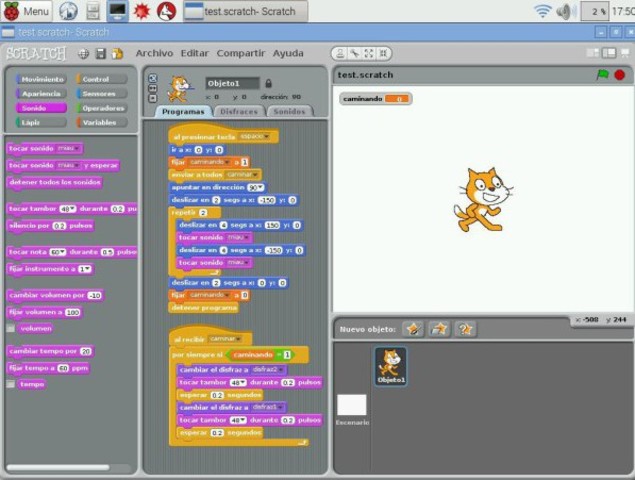Select the Lápiz block category
The height and width of the screenshot is (480, 635).
click(41, 122)
